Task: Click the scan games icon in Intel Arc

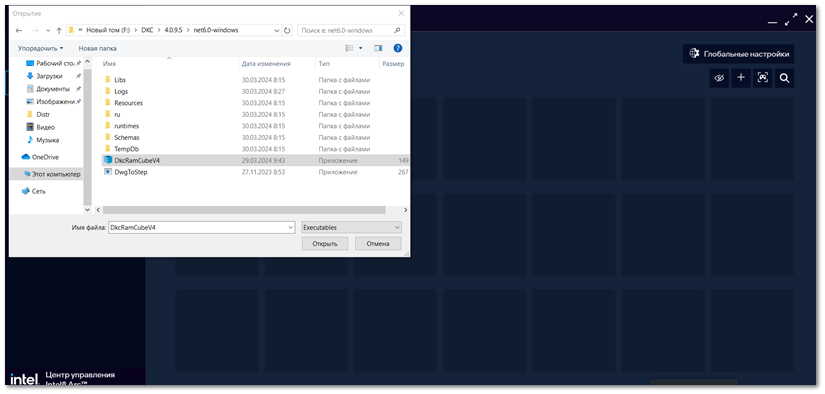Action: 762,78
